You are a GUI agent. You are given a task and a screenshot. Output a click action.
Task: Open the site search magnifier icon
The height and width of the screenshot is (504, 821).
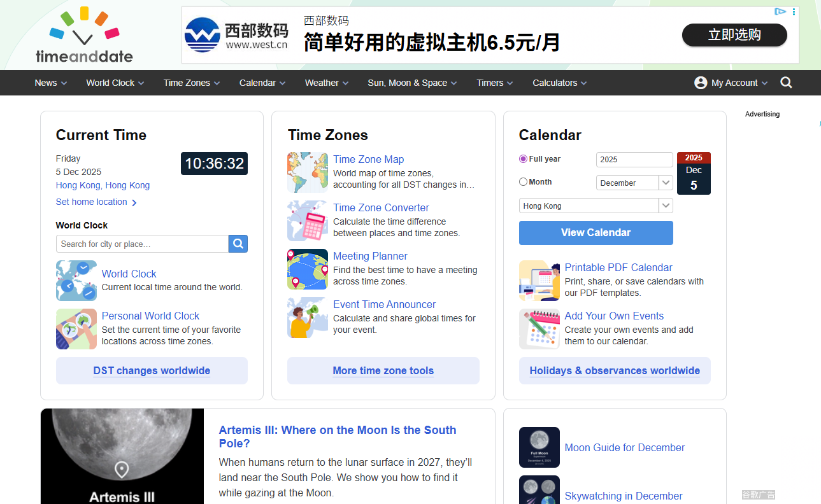pyautogui.click(x=786, y=83)
